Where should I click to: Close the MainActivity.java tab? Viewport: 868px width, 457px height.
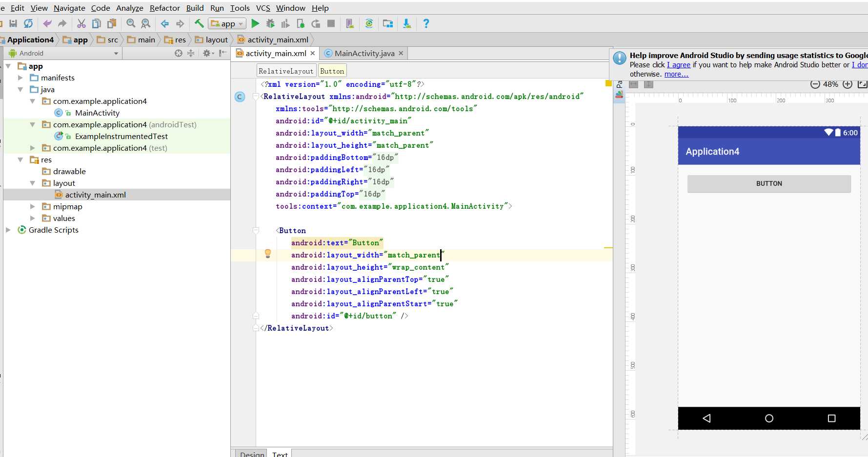tap(401, 53)
